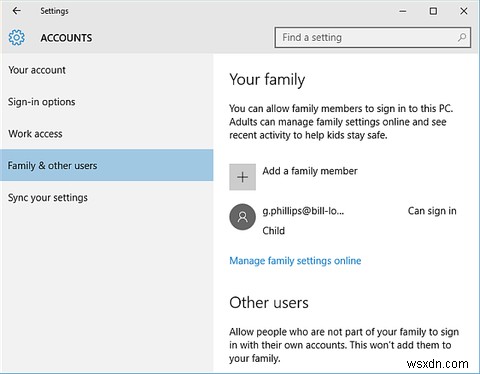Image resolution: width=480 pixels, height=374 pixels.
Task: Click Manage family settings online link
Action: pyautogui.click(x=295, y=261)
